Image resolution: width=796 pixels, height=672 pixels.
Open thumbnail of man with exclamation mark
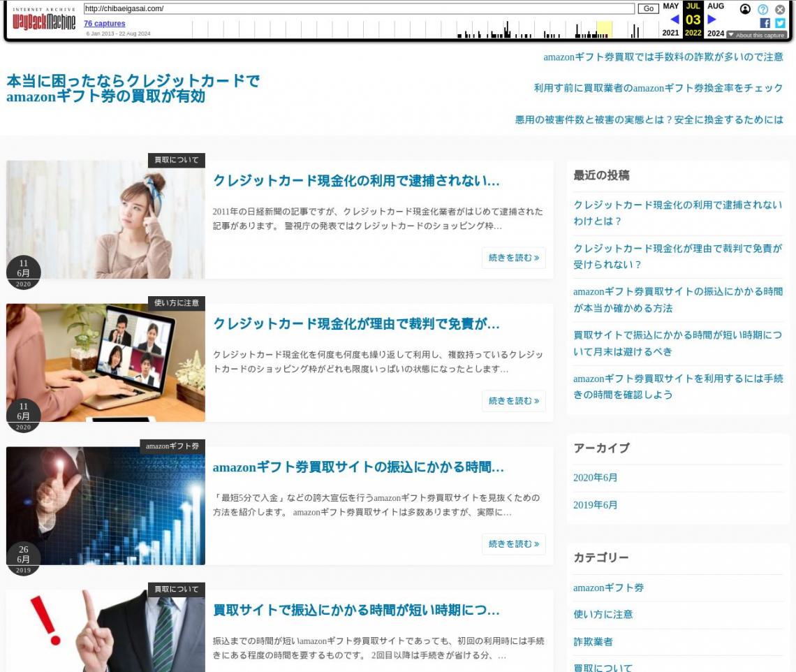[x=105, y=631]
